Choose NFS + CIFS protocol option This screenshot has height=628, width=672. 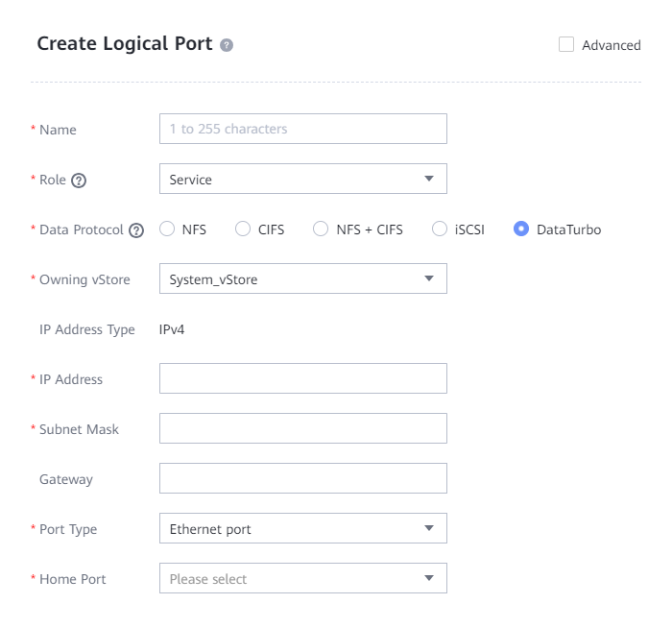pyautogui.click(x=322, y=229)
